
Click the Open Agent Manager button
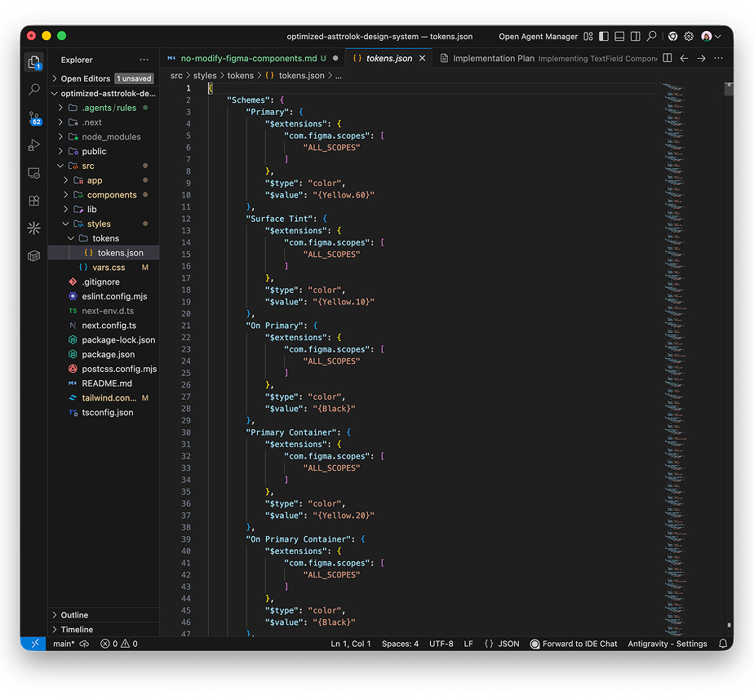(x=538, y=37)
